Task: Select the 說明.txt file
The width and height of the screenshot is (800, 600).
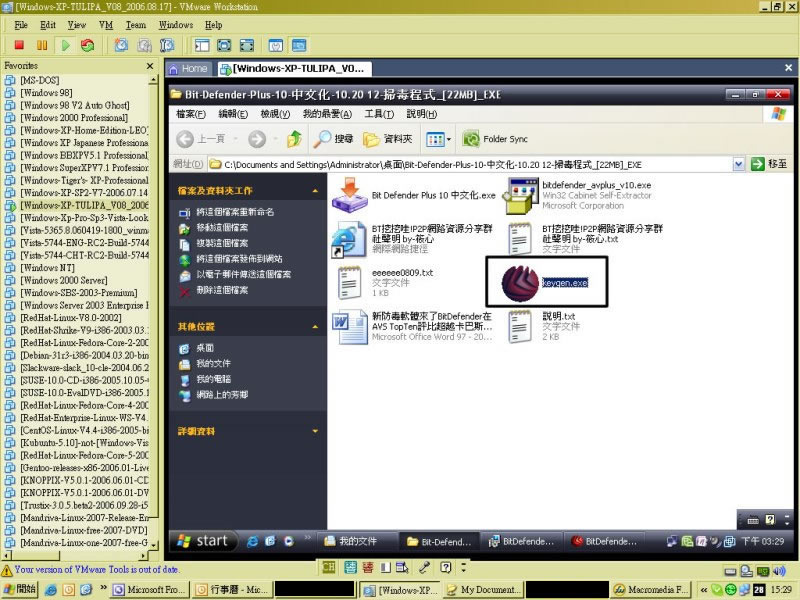Action: tap(542, 326)
